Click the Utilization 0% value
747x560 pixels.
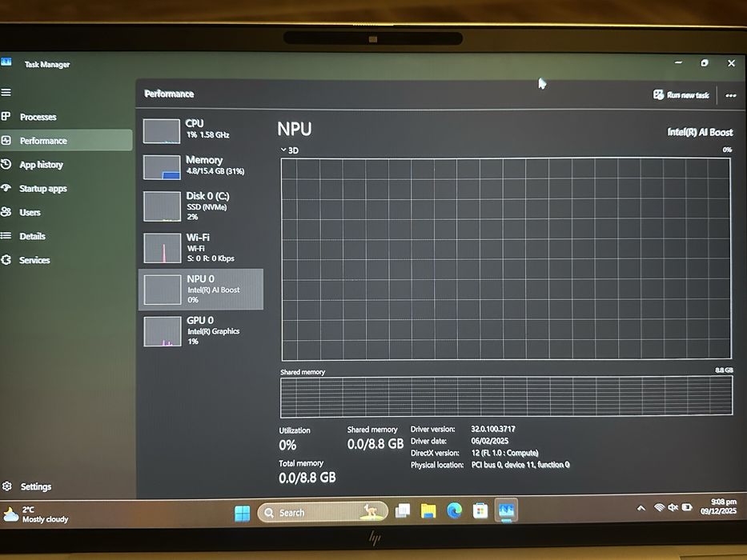click(x=287, y=446)
